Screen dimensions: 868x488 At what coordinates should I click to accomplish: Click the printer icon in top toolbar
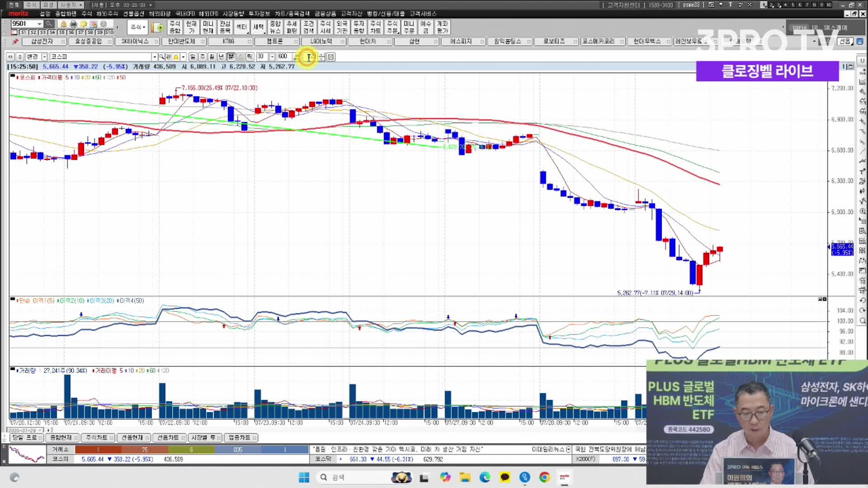(x=73, y=24)
